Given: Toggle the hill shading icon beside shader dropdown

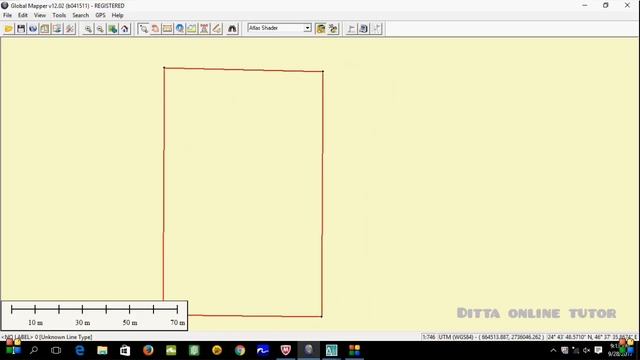Looking at the screenshot, I should pos(321,29).
